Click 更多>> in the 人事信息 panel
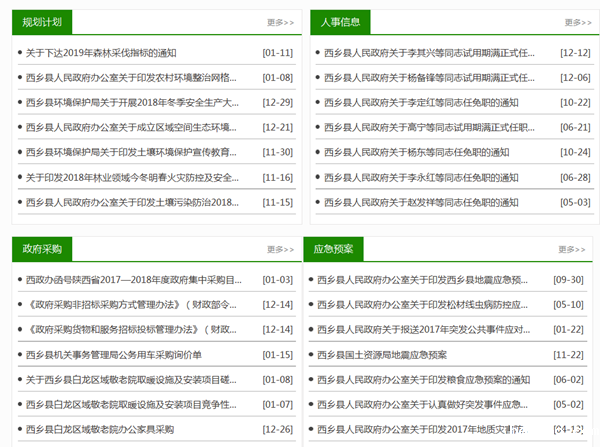Screen dimensions: 600x447 (577, 22)
